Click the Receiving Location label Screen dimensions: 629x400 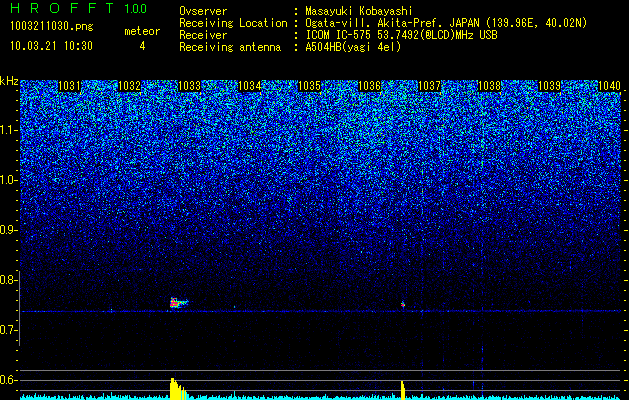(x=233, y=23)
